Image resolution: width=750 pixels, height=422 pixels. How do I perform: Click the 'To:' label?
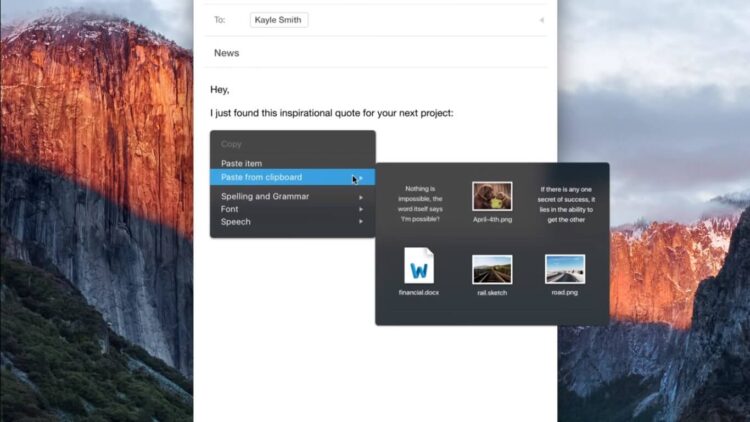point(219,20)
